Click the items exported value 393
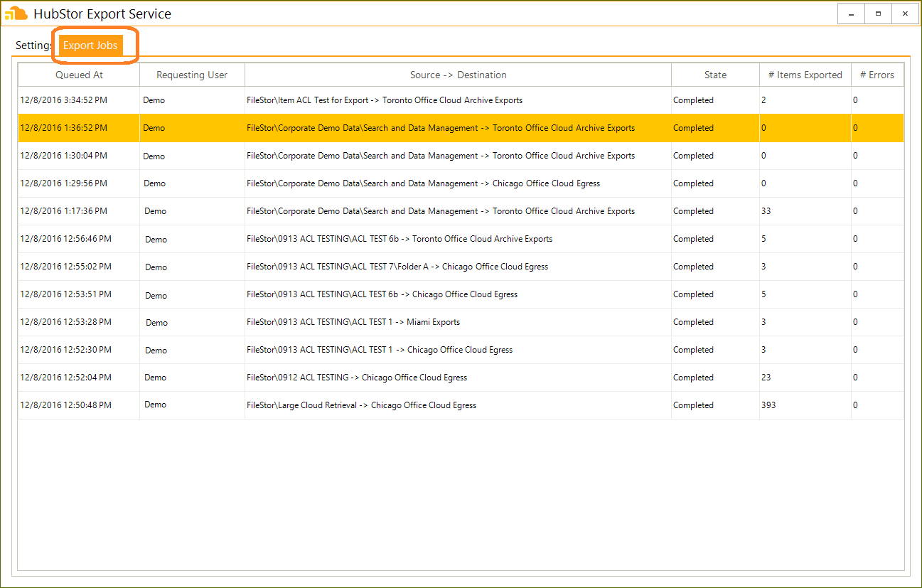This screenshot has width=922, height=588. 768,405
